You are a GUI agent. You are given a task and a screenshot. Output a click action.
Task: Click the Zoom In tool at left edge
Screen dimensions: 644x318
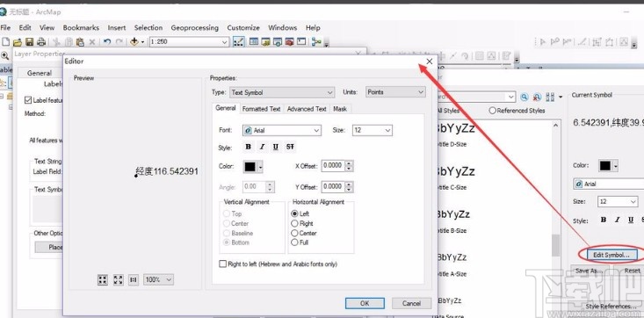pyautogui.click(x=4, y=55)
